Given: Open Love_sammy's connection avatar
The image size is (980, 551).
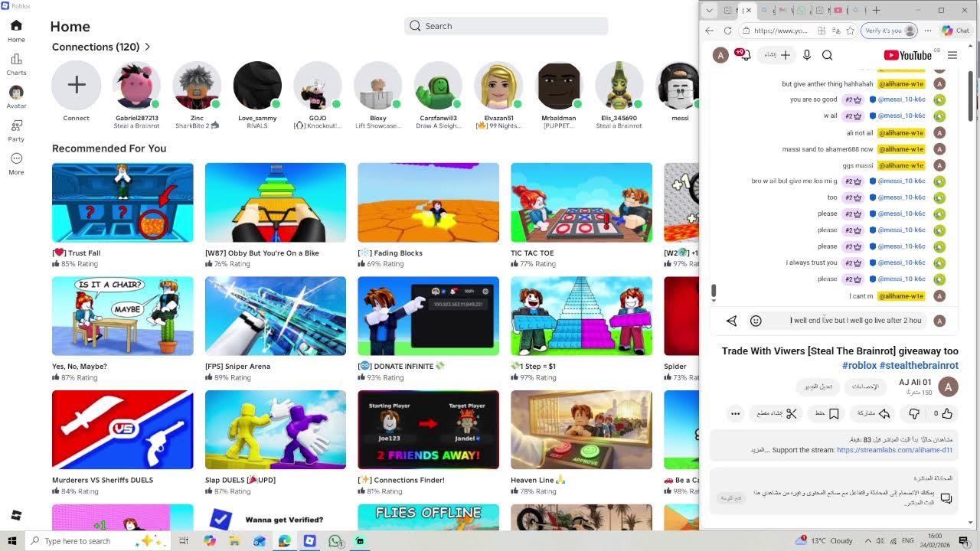Looking at the screenshot, I should tap(257, 85).
